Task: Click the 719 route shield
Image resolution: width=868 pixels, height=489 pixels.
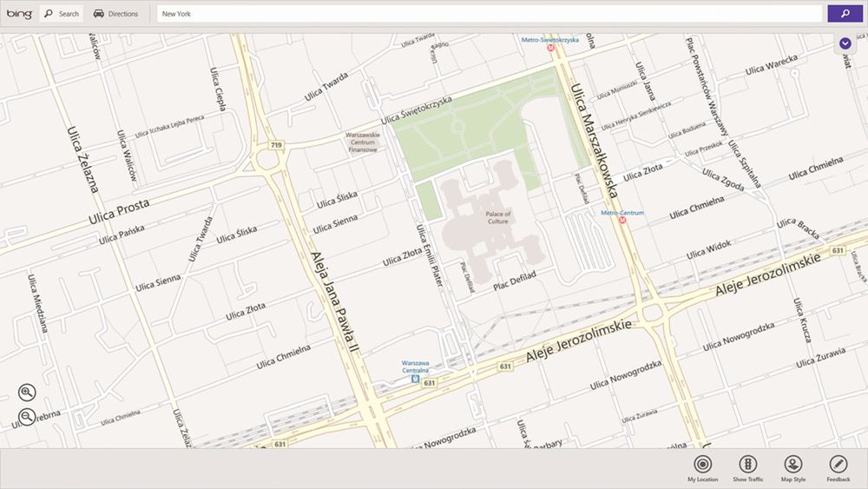Action: [276, 145]
